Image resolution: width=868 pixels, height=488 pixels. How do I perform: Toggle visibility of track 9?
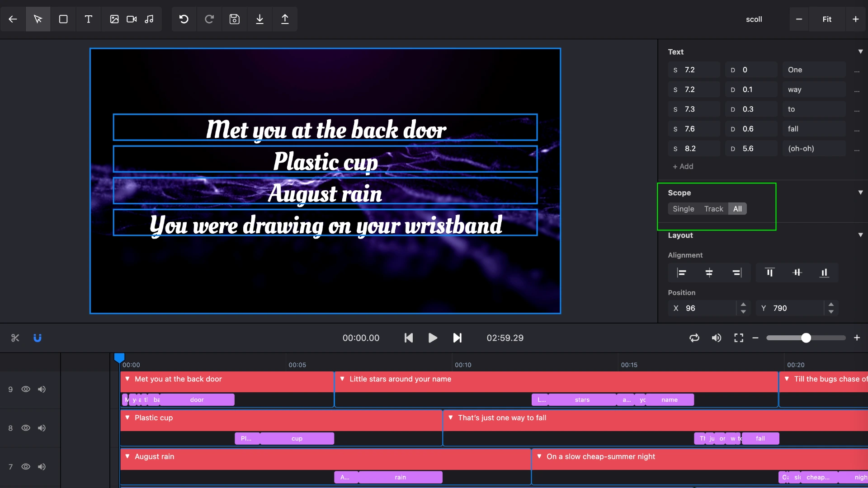26,389
